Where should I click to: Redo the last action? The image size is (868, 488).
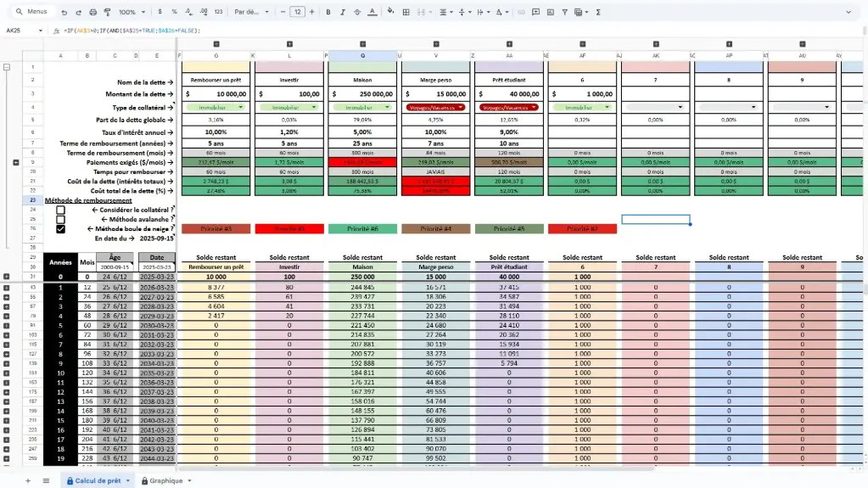78,12
